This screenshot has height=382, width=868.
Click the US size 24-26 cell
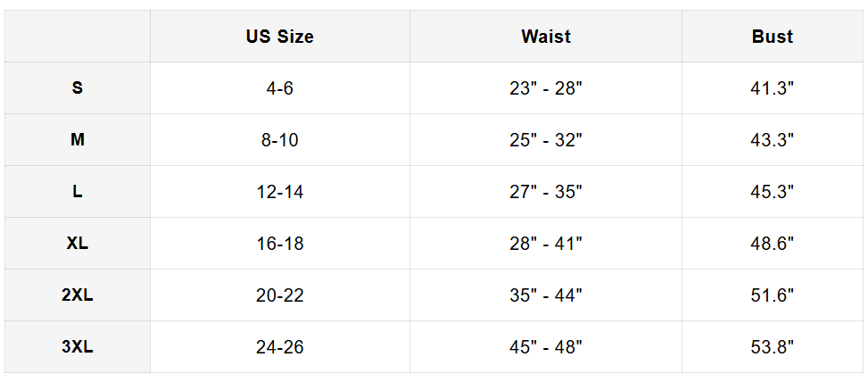[279, 347]
